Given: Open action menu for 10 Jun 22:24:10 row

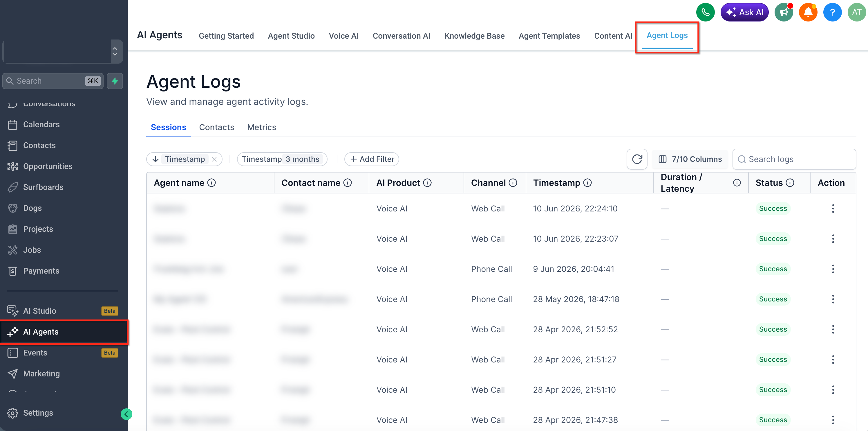Looking at the screenshot, I should [833, 209].
